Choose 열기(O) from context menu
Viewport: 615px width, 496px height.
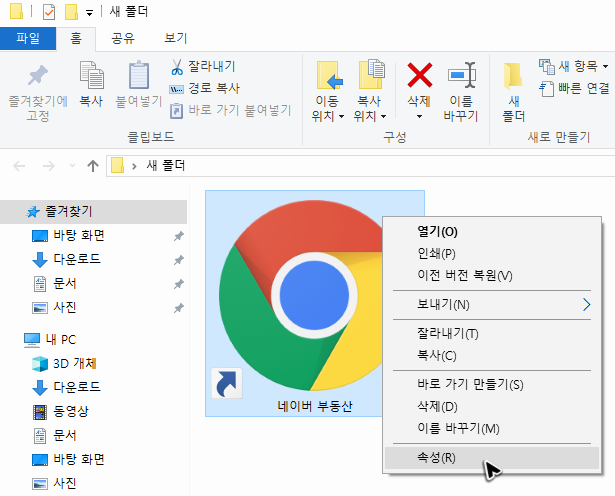tap(492, 232)
